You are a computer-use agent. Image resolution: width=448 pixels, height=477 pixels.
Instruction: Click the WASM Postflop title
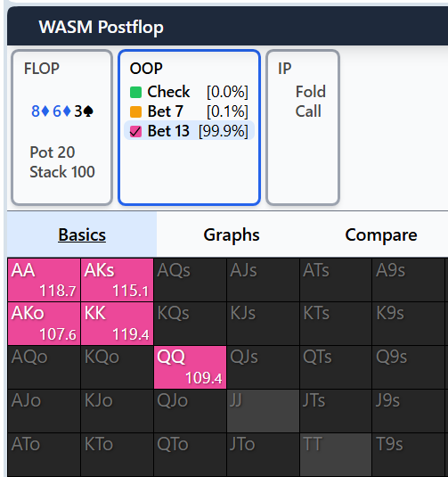click(102, 27)
